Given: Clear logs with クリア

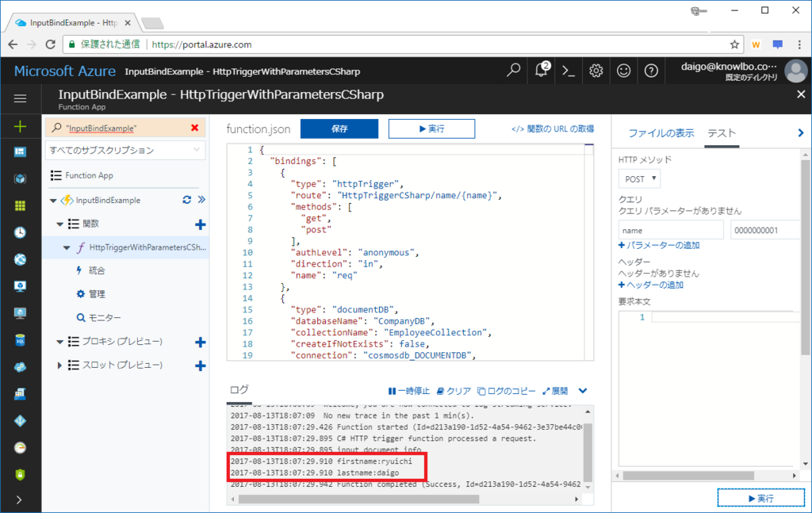Looking at the screenshot, I should 454,391.
